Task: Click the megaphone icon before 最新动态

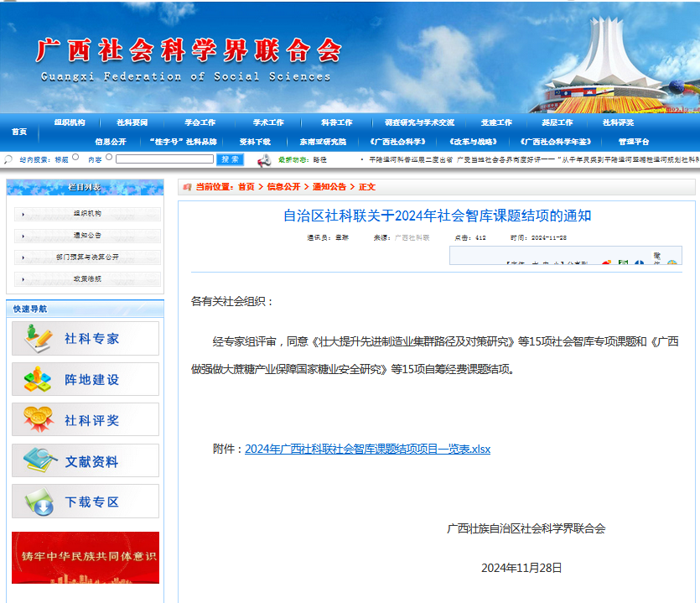Action: (264, 160)
